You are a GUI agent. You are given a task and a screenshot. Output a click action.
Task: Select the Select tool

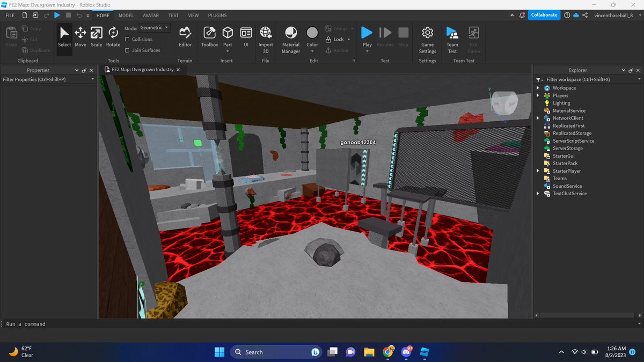coord(64,38)
